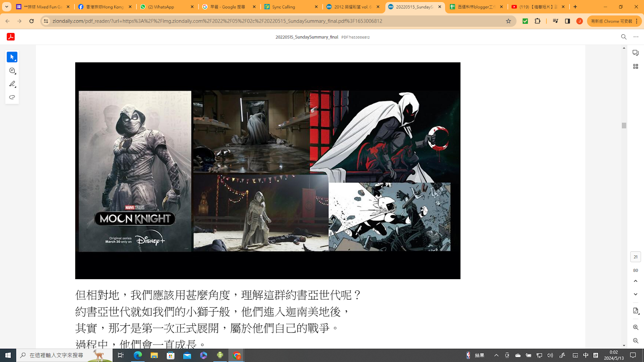Click the PDF vertical scrollbar thumb

tap(624, 125)
